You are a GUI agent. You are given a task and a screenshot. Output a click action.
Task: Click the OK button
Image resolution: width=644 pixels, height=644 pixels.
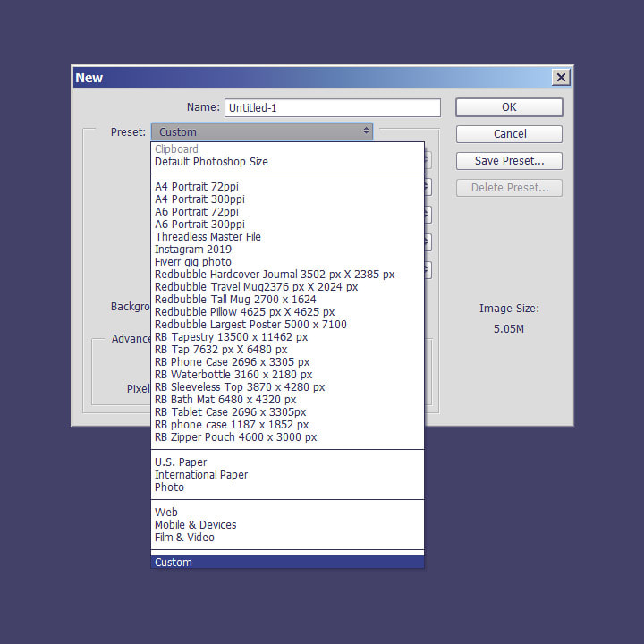509,107
